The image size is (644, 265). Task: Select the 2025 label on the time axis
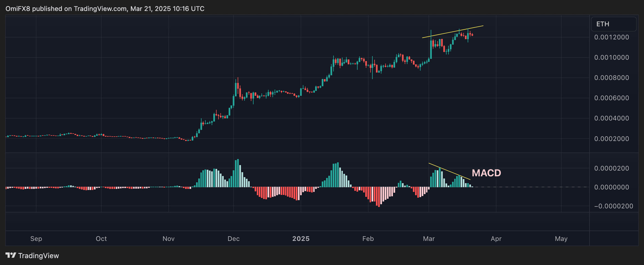click(301, 238)
